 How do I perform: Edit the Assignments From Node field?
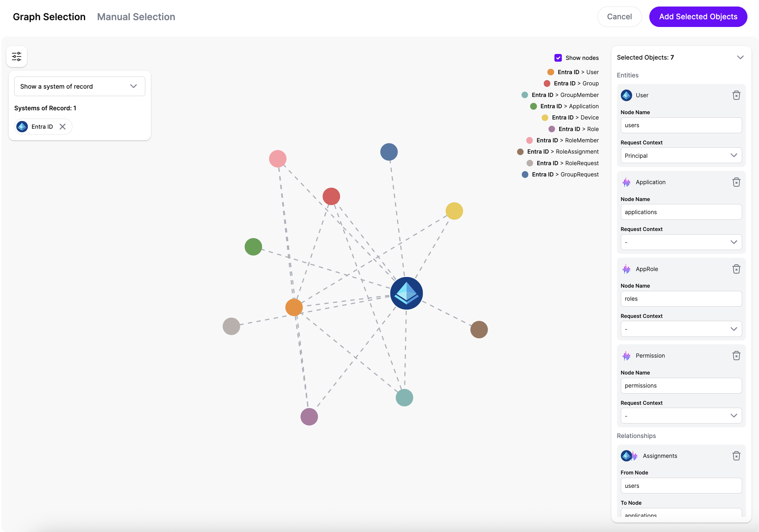pyautogui.click(x=681, y=486)
